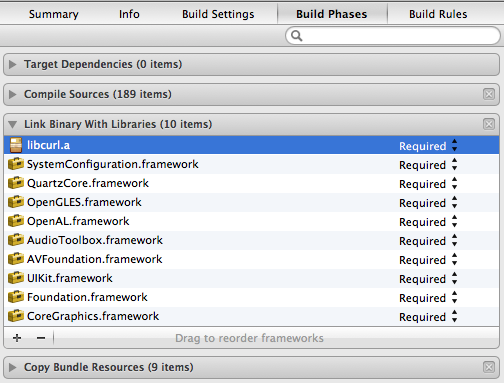Click the AVFoundation.framework toolbox icon
This screenshot has width=504, height=383.
pyautogui.click(x=16, y=259)
